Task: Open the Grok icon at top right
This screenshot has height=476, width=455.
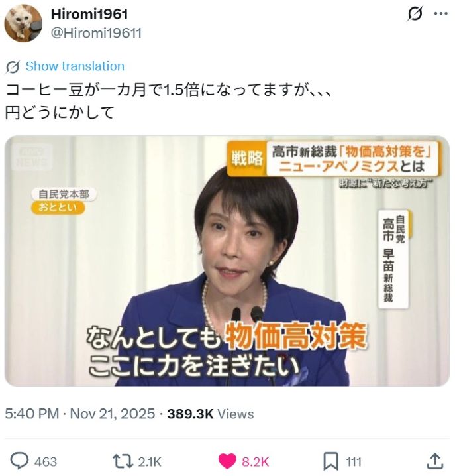Action: [415, 14]
